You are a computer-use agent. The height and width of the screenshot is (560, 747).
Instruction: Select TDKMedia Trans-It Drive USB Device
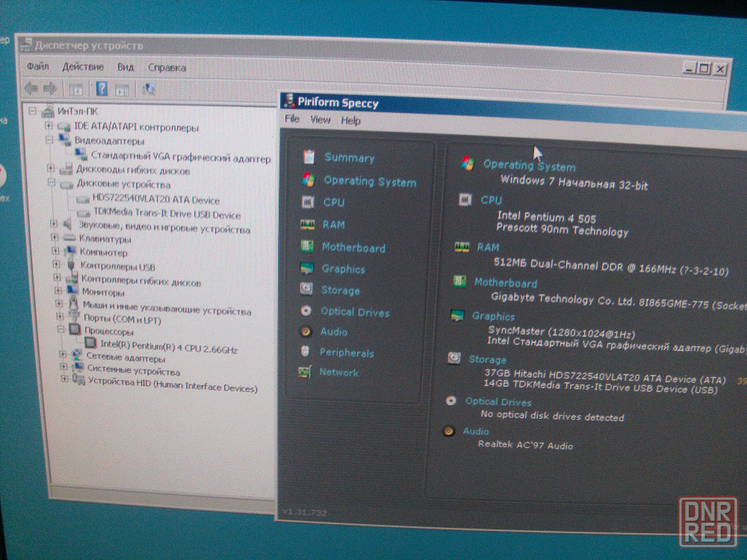pos(167,213)
